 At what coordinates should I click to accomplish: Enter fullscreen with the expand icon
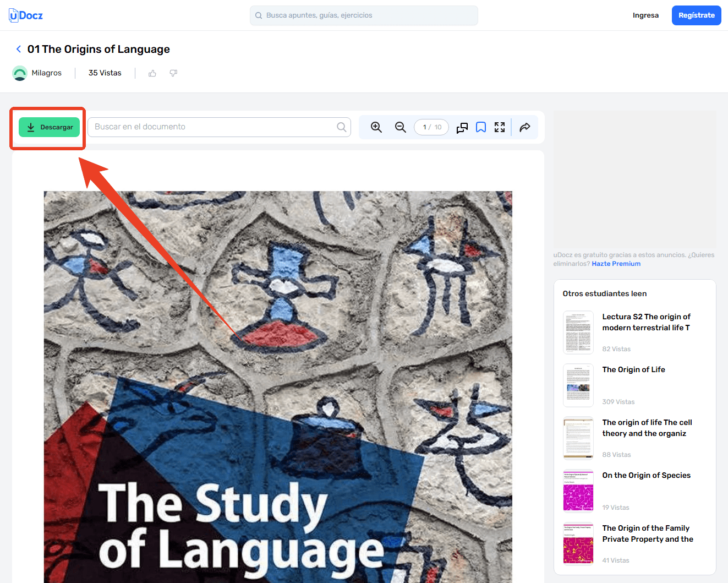[500, 127]
